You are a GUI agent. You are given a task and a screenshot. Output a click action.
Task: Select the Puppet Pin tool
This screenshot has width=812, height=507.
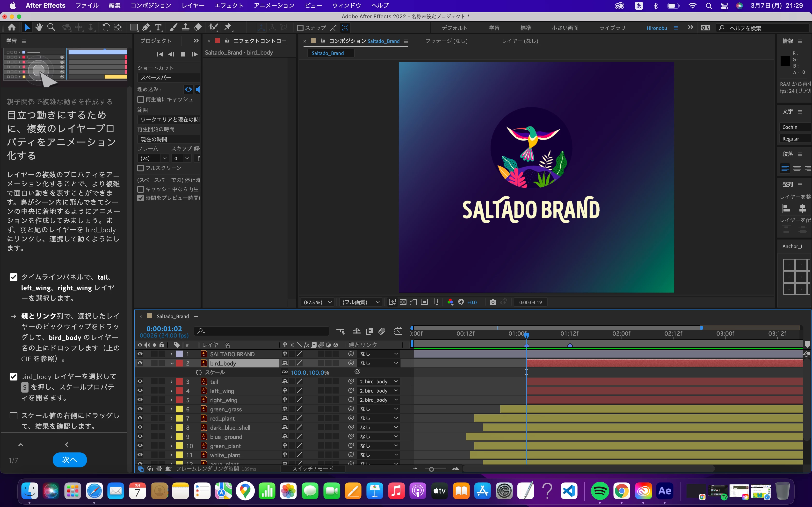coord(228,28)
